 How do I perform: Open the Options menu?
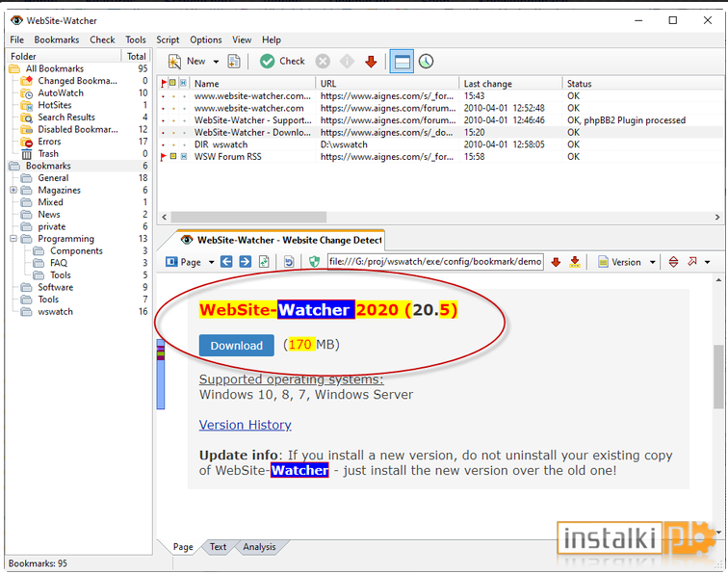coord(206,39)
